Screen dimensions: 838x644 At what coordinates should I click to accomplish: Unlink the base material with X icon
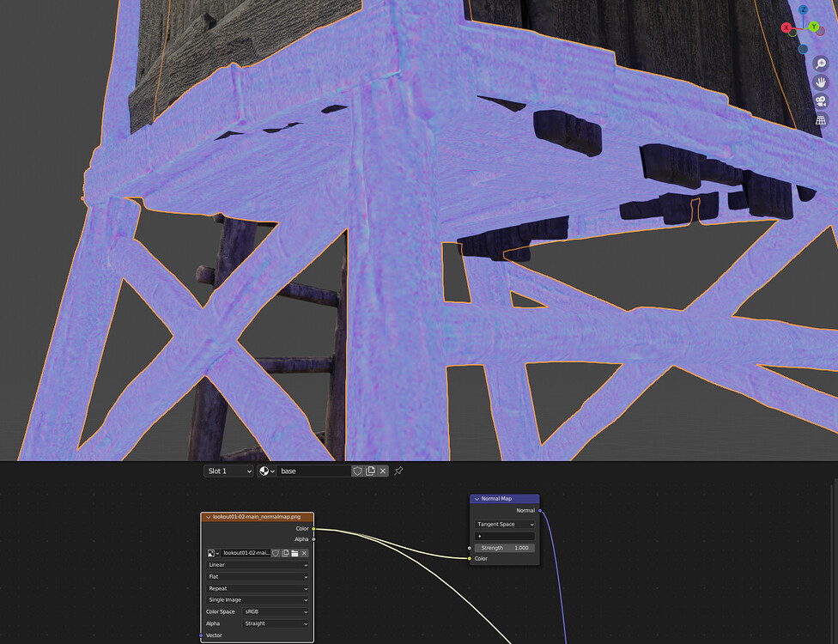pyautogui.click(x=383, y=471)
